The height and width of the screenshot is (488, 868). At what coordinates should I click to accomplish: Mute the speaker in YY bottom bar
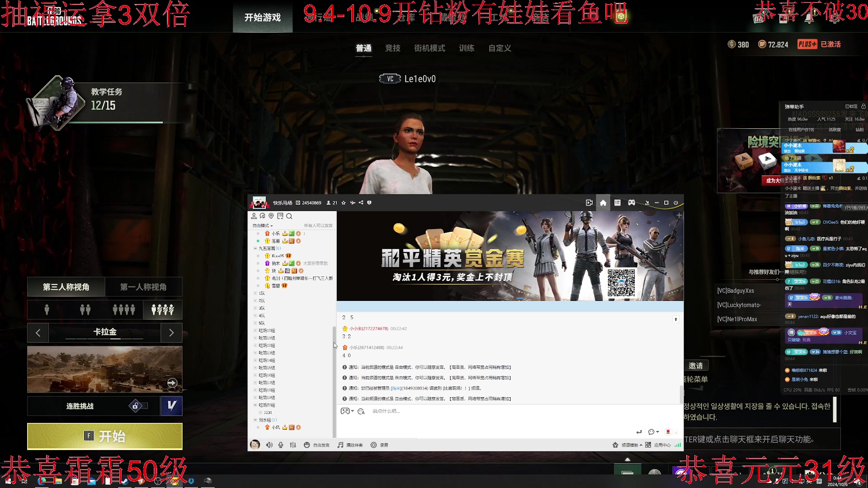pyautogui.click(x=269, y=445)
